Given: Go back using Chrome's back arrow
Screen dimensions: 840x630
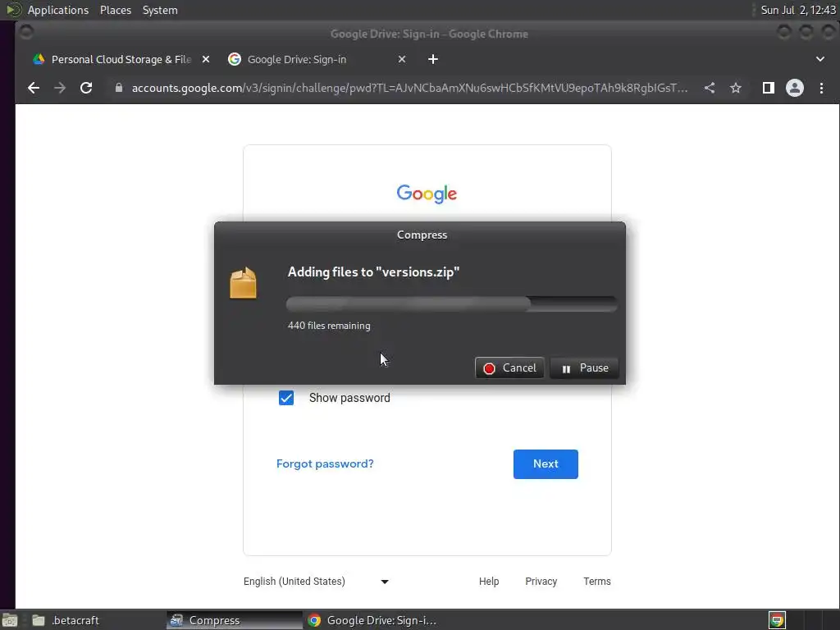Looking at the screenshot, I should pyautogui.click(x=33, y=88).
